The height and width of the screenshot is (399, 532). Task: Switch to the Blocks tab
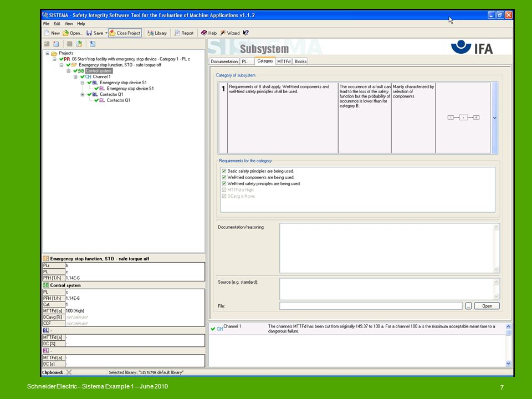tap(300, 62)
